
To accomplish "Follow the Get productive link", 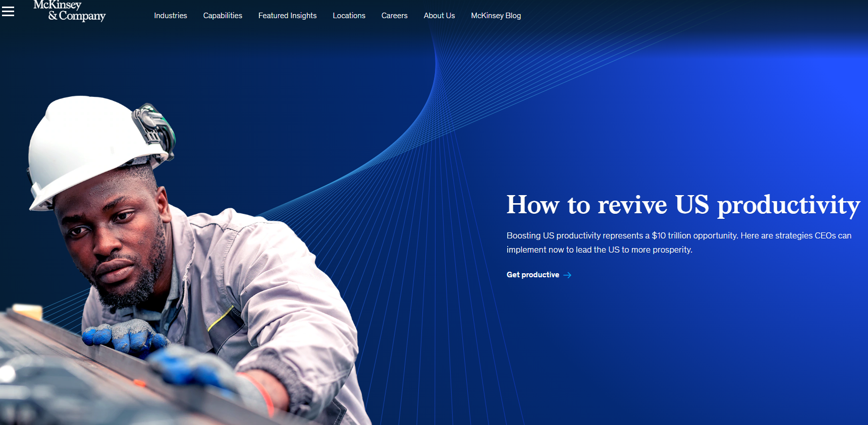I will (x=532, y=275).
